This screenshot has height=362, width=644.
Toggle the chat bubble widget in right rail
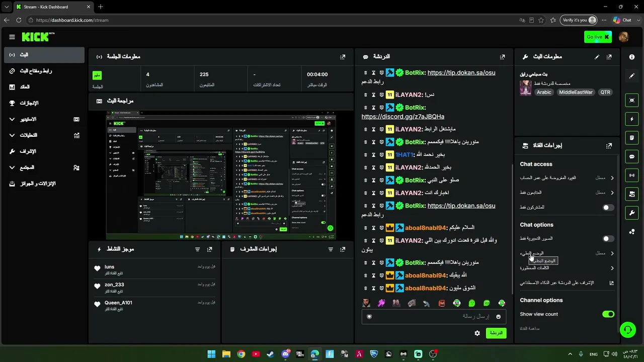pyautogui.click(x=632, y=156)
